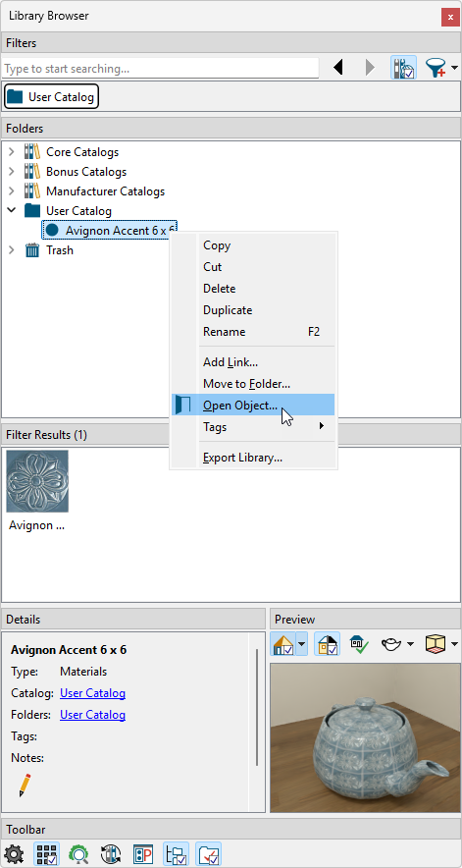Click the Filters section header
462x868 pixels.
[x=231, y=42]
